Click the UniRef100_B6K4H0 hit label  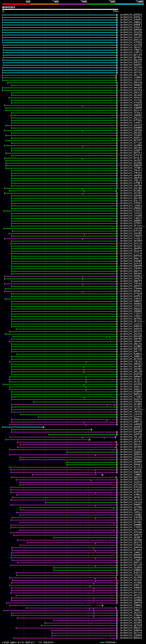point(131,273)
